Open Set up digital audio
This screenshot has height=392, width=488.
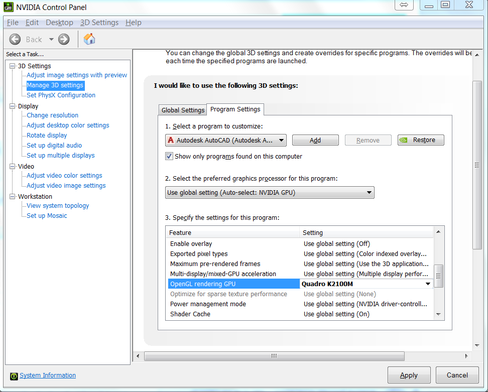coord(54,145)
